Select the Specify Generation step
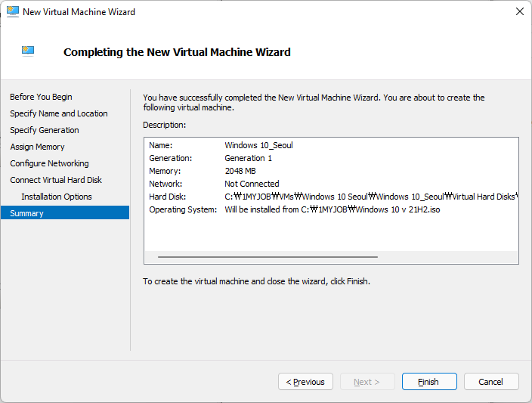 44,130
